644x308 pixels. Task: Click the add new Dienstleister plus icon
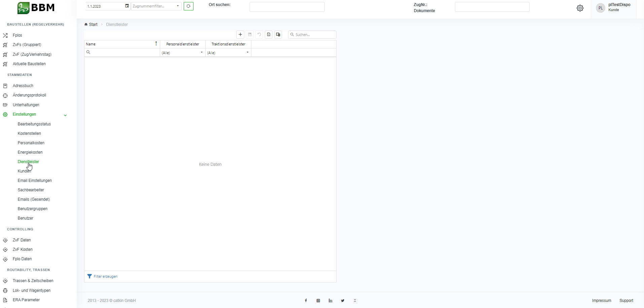(x=240, y=35)
